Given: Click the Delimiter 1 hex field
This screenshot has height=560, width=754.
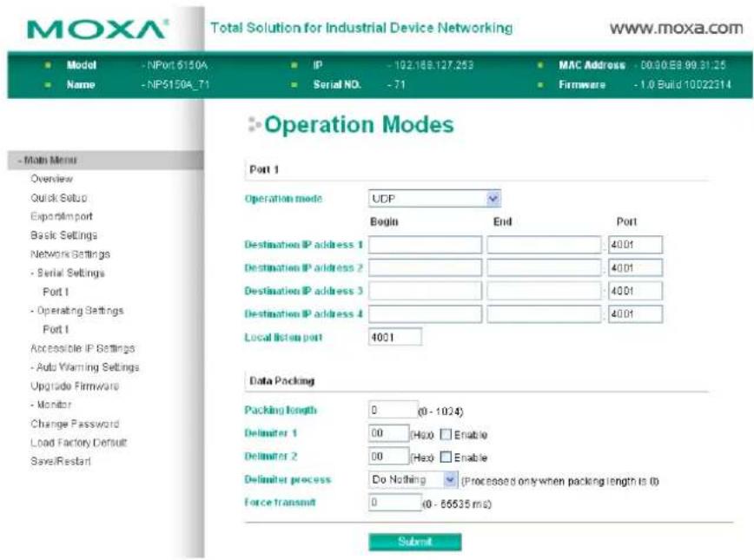Looking at the screenshot, I should pyautogui.click(x=388, y=433).
